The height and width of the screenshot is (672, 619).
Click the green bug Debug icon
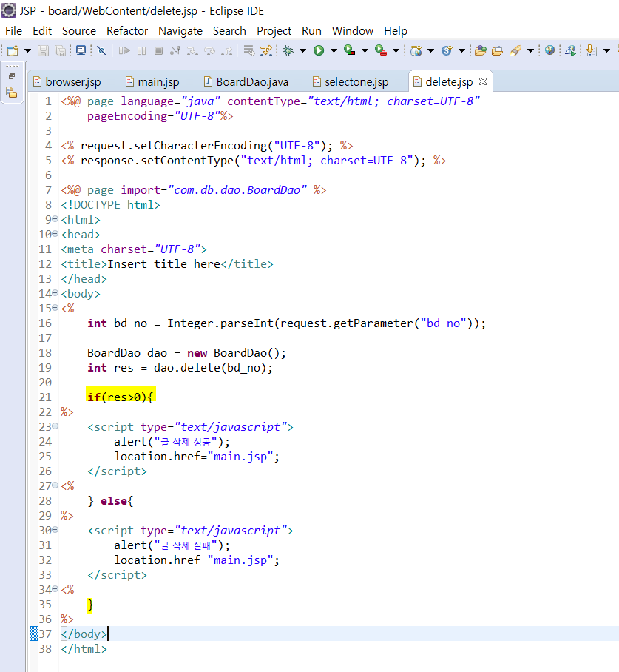pos(288,50)
